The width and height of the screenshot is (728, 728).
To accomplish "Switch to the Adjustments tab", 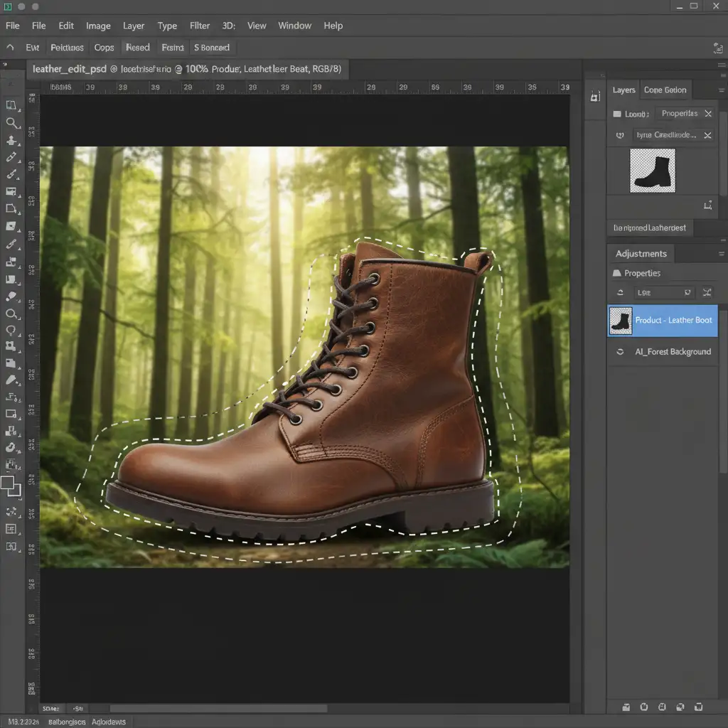I will coord(641,254).
